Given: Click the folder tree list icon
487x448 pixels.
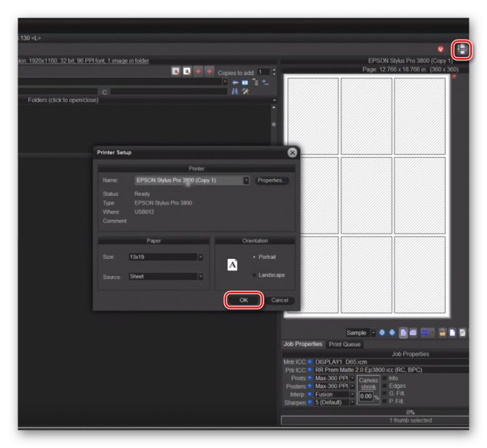Looking at the screenshot, I should [255, 82].
